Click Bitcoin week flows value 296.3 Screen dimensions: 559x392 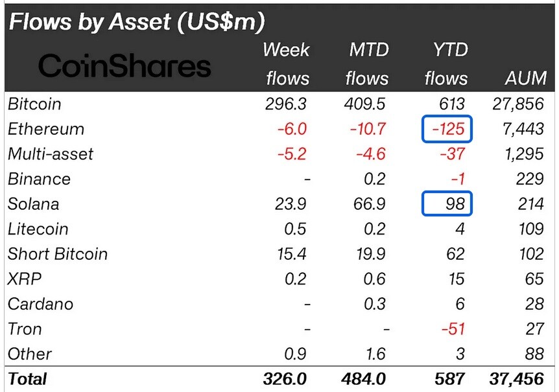286,104
